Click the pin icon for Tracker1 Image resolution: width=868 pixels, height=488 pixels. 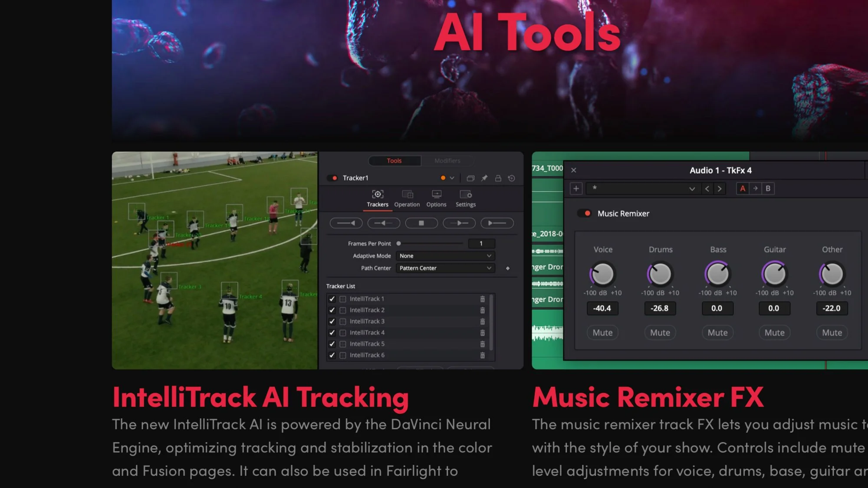coord(484,178)
